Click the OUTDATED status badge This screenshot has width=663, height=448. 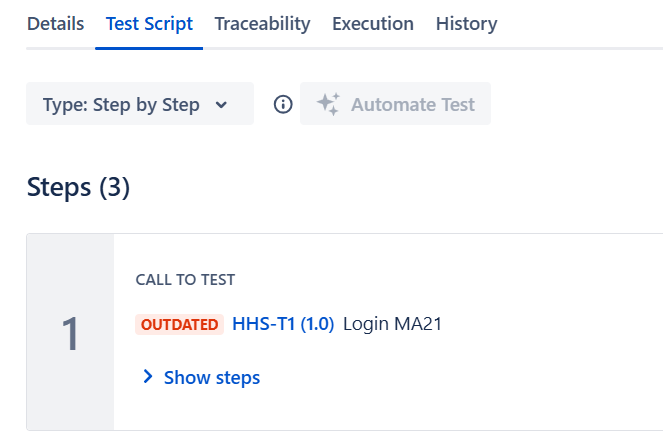[179, 324]
